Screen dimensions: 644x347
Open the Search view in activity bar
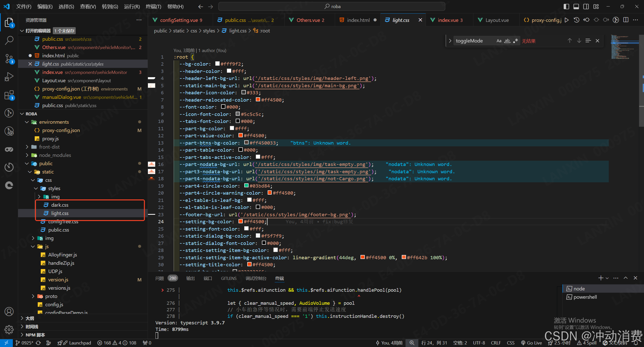(9, 40)
